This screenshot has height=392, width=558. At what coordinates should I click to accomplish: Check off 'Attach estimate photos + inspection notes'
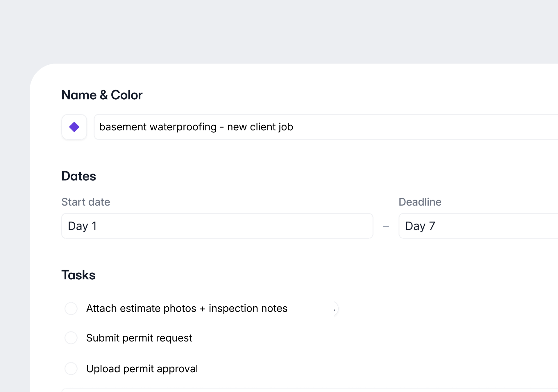71,308
